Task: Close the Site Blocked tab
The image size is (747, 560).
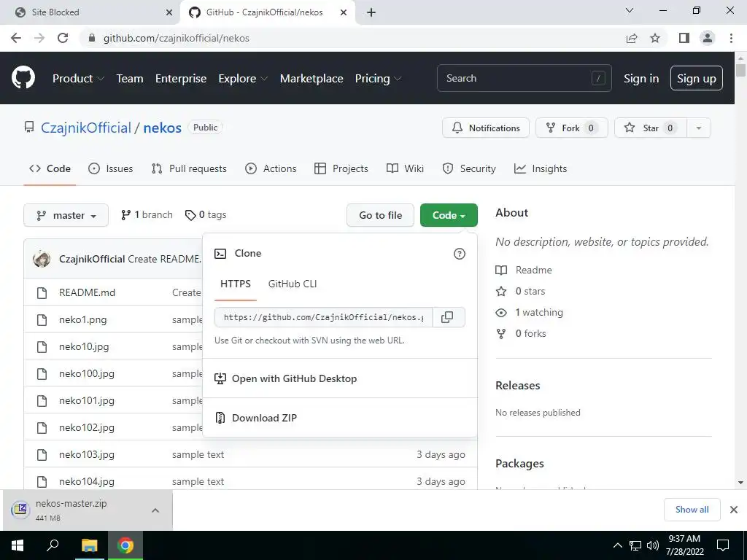Action: 169,12
